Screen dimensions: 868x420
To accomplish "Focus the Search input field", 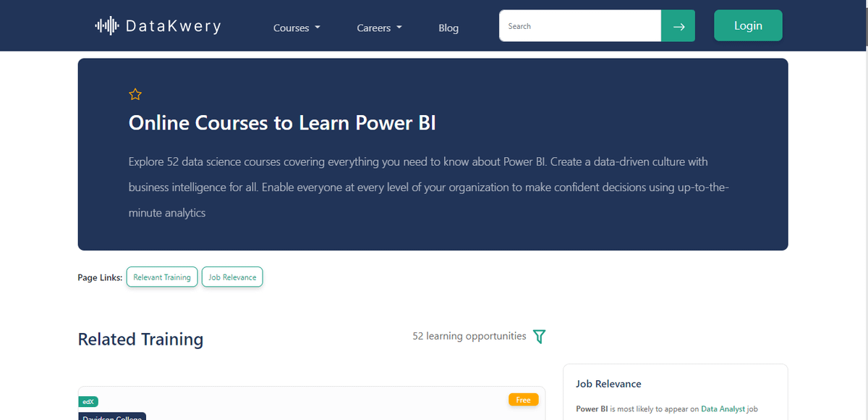I will click(x=579, y=26).
